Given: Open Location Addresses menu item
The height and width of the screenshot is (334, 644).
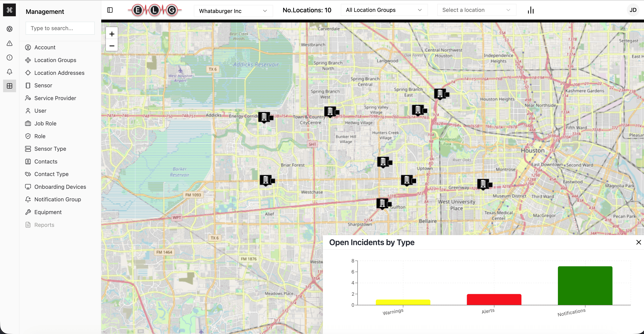Looking at the screenshot, I should pyautogui.click(x=59, y=73).
